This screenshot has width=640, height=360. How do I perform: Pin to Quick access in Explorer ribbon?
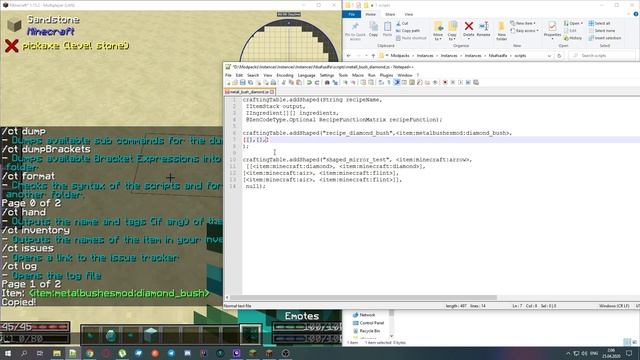click(355, 31)
